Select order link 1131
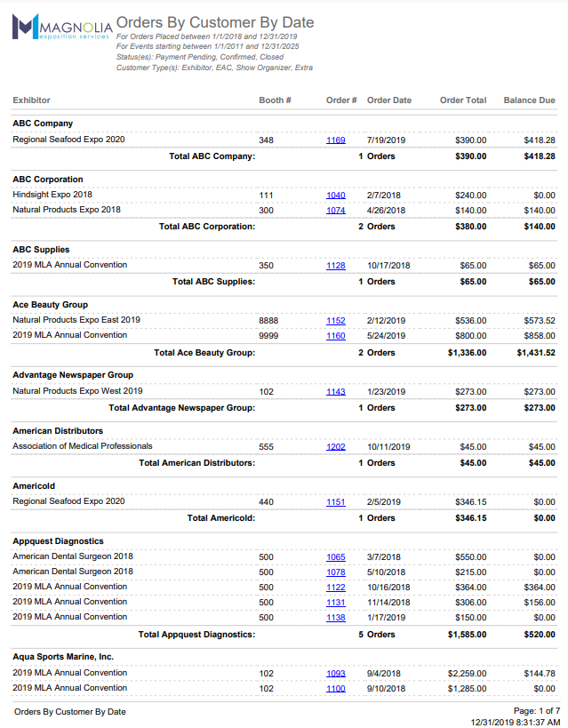Viewport: 568px width, 728px height. 335,603
